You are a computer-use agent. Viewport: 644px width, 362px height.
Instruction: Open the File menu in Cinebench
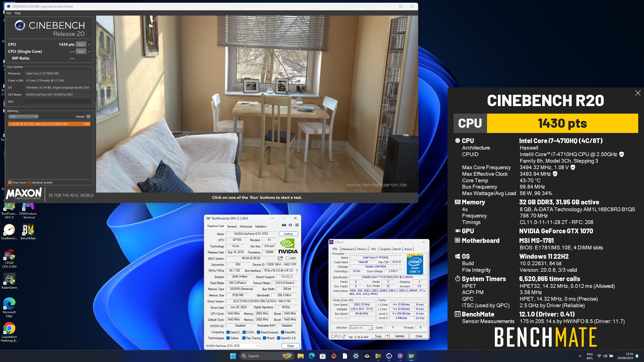coord(9,13)
